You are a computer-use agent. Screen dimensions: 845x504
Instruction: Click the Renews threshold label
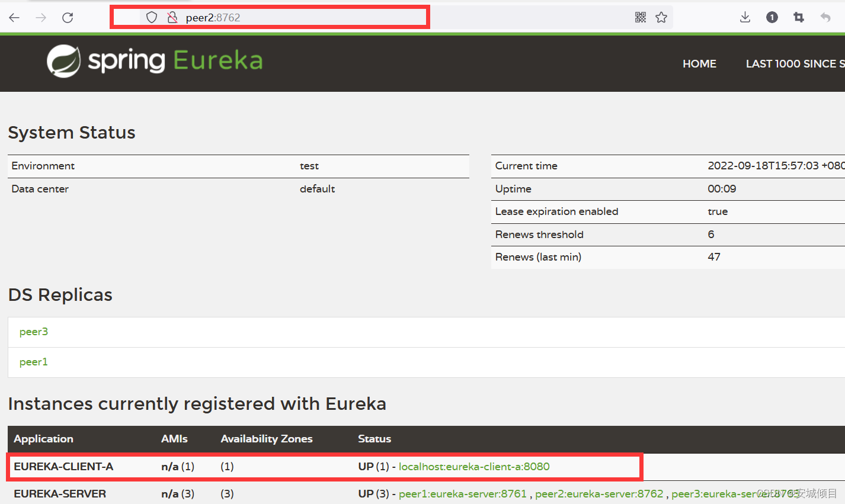pyautogui.click(x=539, y=235)
